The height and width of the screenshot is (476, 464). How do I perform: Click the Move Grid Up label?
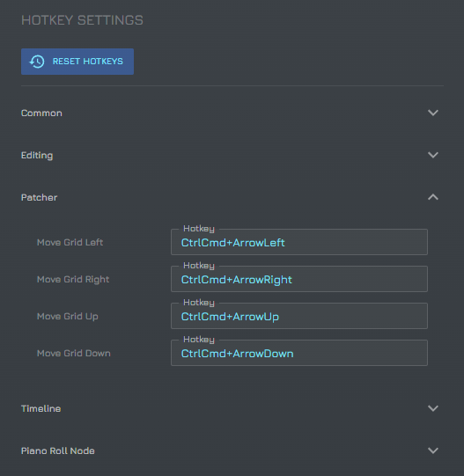pos(68,317)
